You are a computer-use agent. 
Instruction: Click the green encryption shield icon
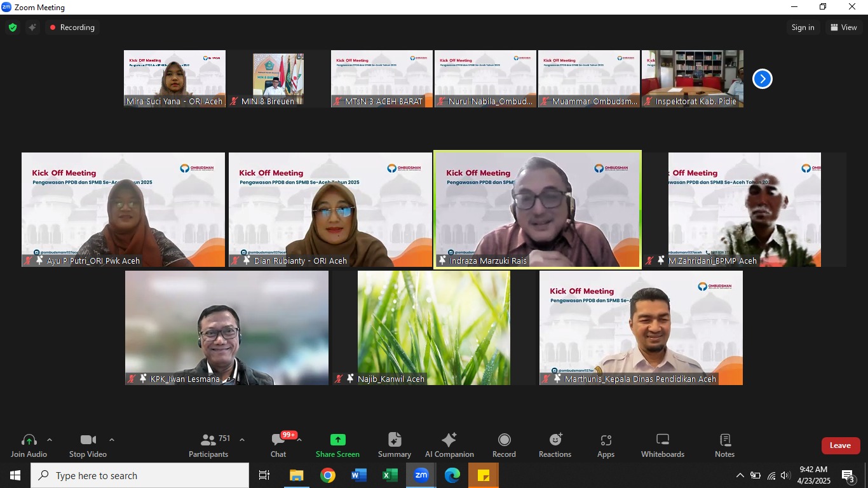13,27
